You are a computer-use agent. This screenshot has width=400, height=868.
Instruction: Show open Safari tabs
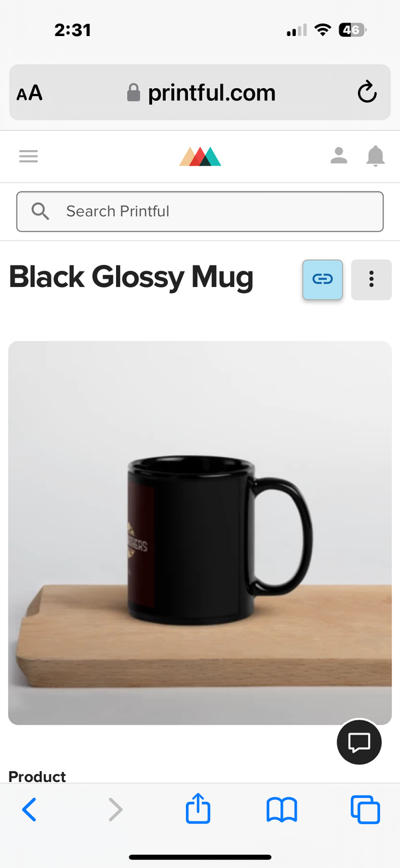(x=365, y=811)
